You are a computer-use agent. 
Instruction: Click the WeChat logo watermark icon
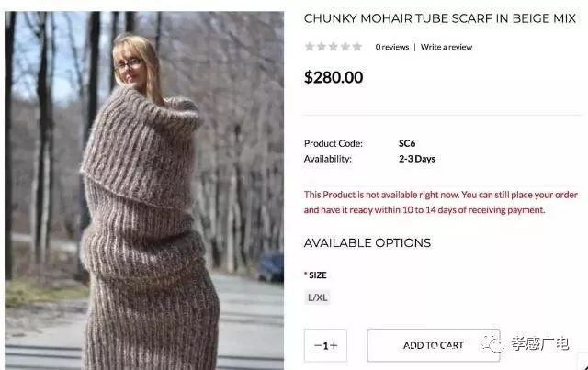(492, 343)
